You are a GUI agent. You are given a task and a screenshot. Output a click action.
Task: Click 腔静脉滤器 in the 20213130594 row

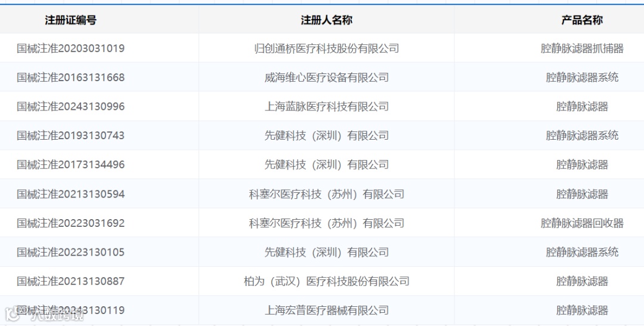pyautogui.click(x=582, y=193)
